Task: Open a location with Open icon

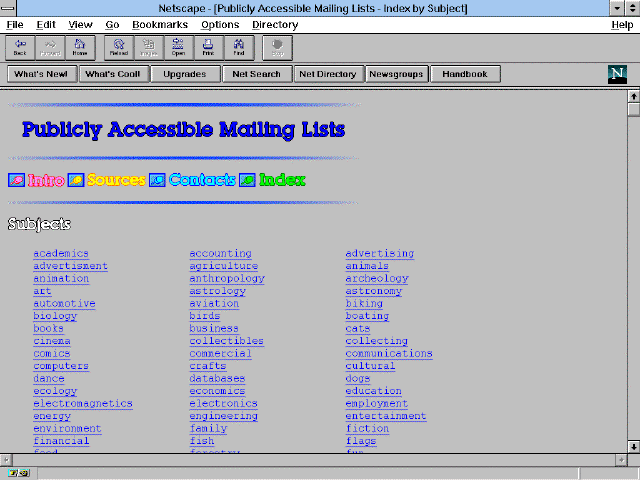Action: (179, 48)
